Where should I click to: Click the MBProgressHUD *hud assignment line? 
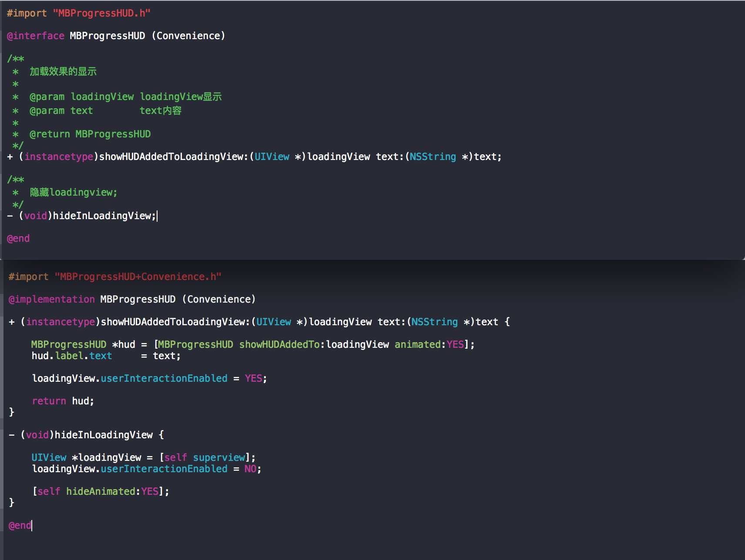tap(253, 344)
